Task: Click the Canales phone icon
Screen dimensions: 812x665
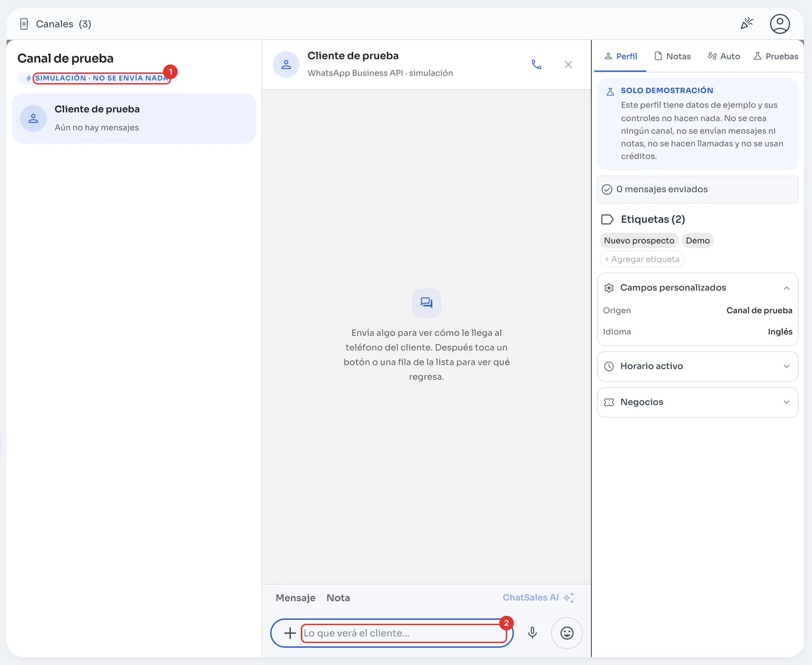Action: coord(24,24)
